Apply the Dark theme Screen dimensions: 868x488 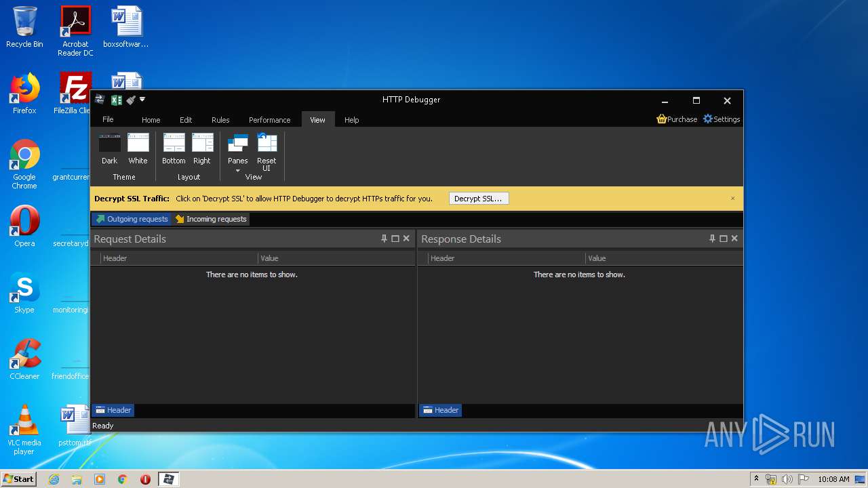pos(110,149)
